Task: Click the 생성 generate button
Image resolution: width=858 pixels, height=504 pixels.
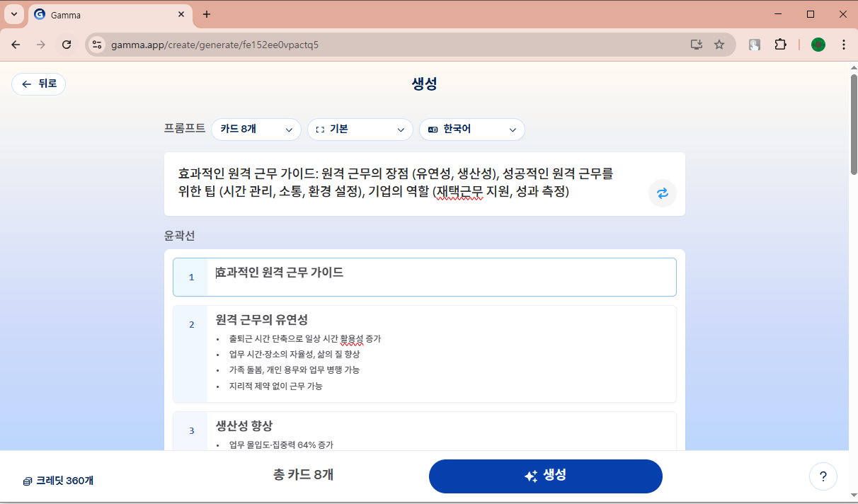Action: tap(546, 476)
